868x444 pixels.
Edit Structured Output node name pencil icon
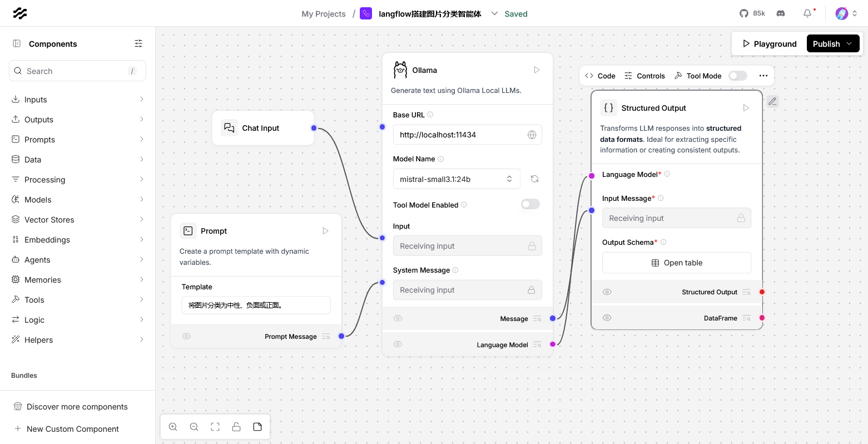tap(772, 101)
